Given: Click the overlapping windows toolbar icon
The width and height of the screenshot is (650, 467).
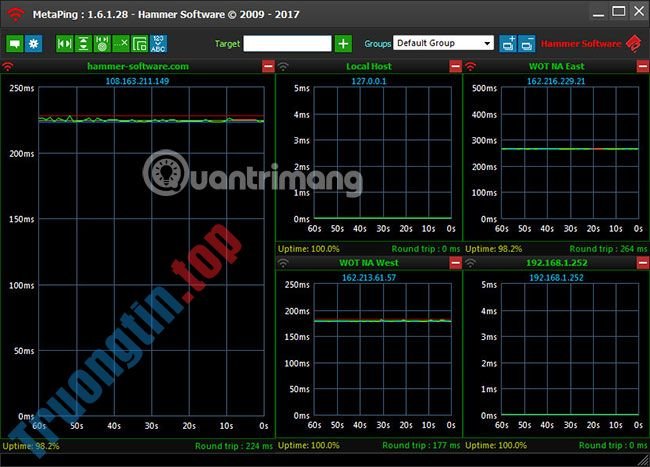Looking at the screenshot, I should point(140,44).
